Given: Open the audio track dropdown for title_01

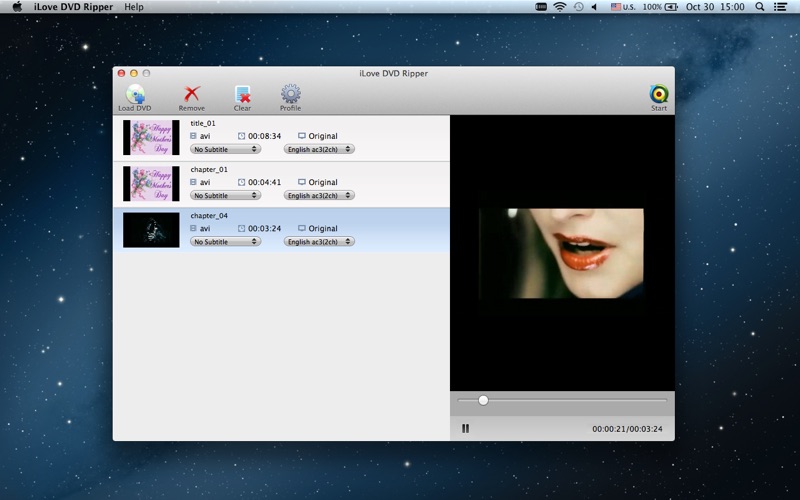Looking at the screenshot, I should [319, 149].
